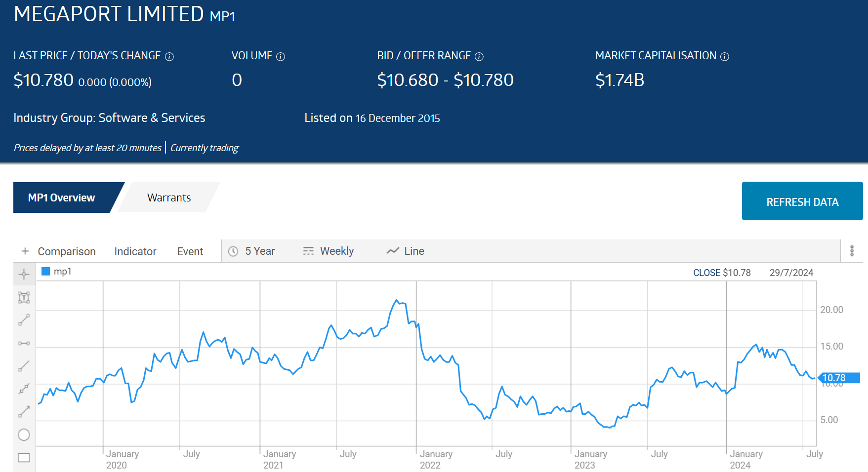Click the $1.74B market cap value

pos(620,80)
